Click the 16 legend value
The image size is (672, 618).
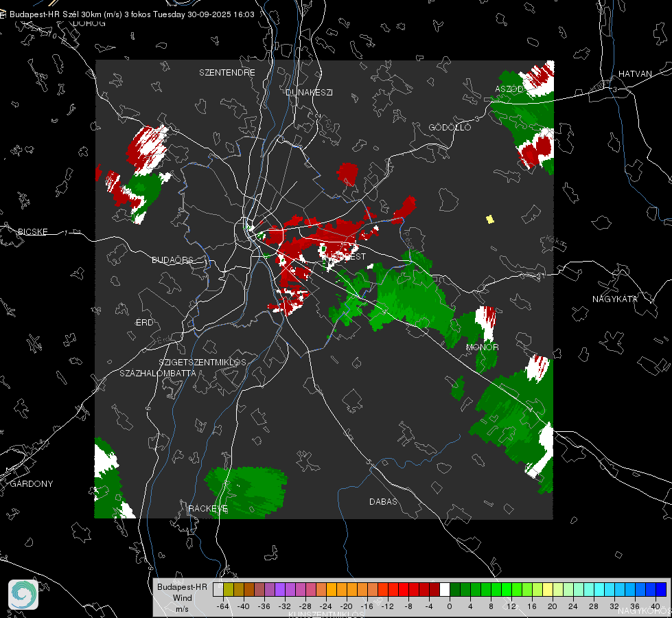tap(532, 606)
